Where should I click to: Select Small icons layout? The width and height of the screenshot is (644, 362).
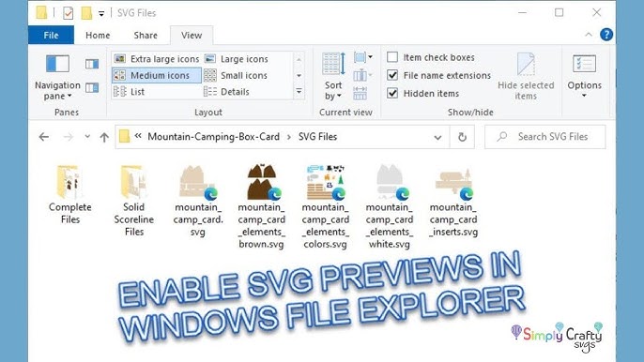click(236, 76)
